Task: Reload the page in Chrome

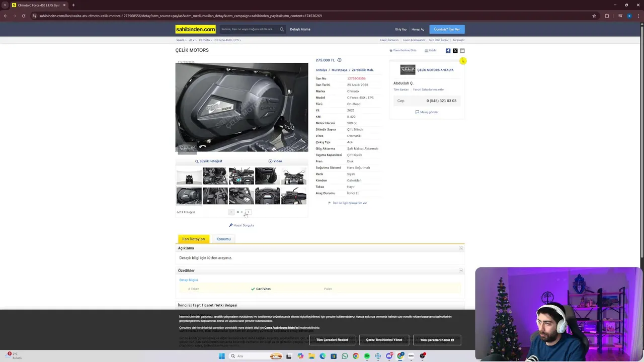Action: (24, 16)
